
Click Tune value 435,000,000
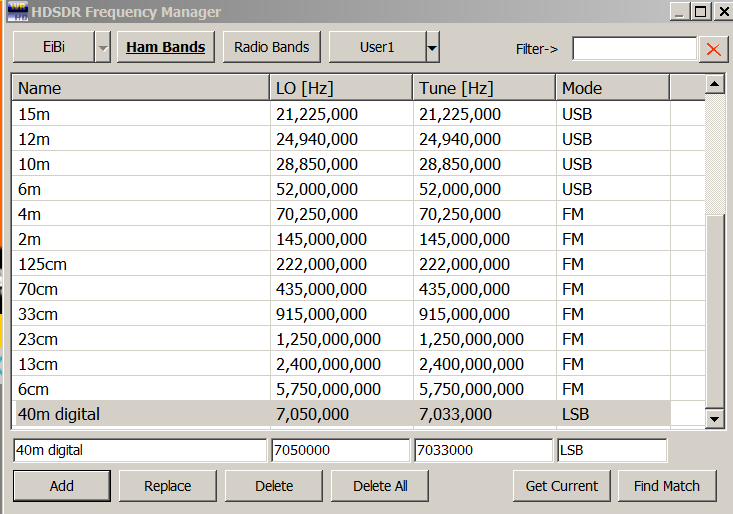tap(464, 289)
